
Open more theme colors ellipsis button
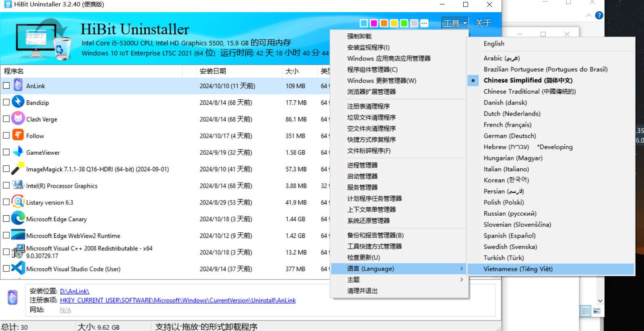pyautogui.click(x=424, y=23)
